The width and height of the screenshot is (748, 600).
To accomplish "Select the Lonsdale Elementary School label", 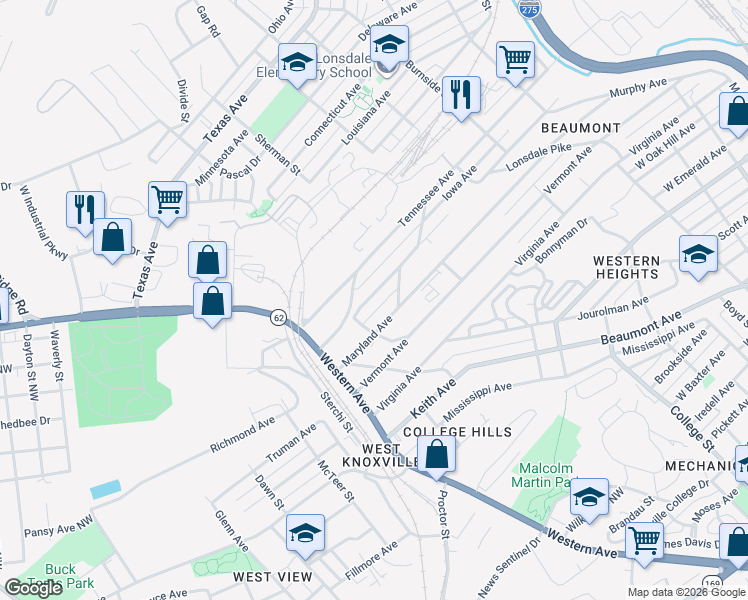I will [x=314, y=65].
